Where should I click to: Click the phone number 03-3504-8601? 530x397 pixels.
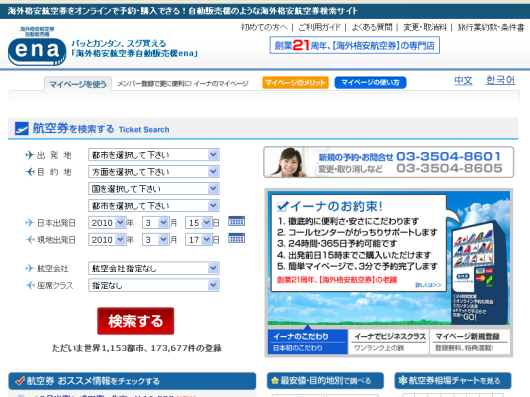tap(448, 156)
